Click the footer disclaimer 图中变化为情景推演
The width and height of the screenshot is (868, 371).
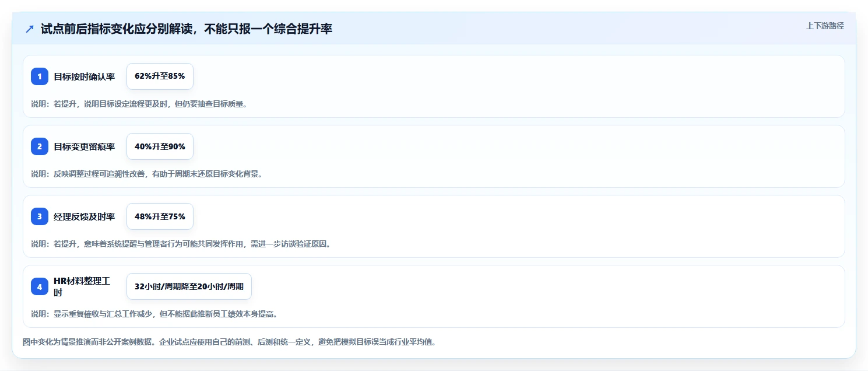229,342
